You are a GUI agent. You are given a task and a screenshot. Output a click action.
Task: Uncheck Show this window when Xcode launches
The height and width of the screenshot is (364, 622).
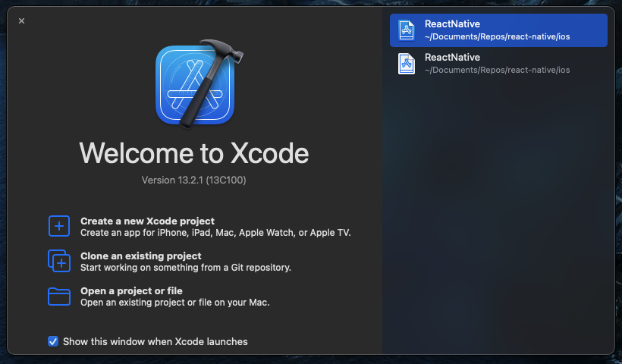tap(53, 341)
